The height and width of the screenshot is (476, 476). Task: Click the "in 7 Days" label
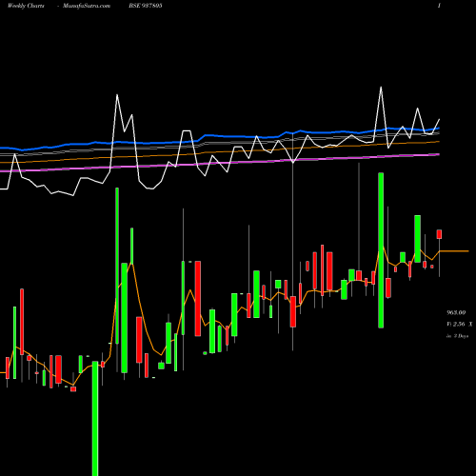[457, 336]
